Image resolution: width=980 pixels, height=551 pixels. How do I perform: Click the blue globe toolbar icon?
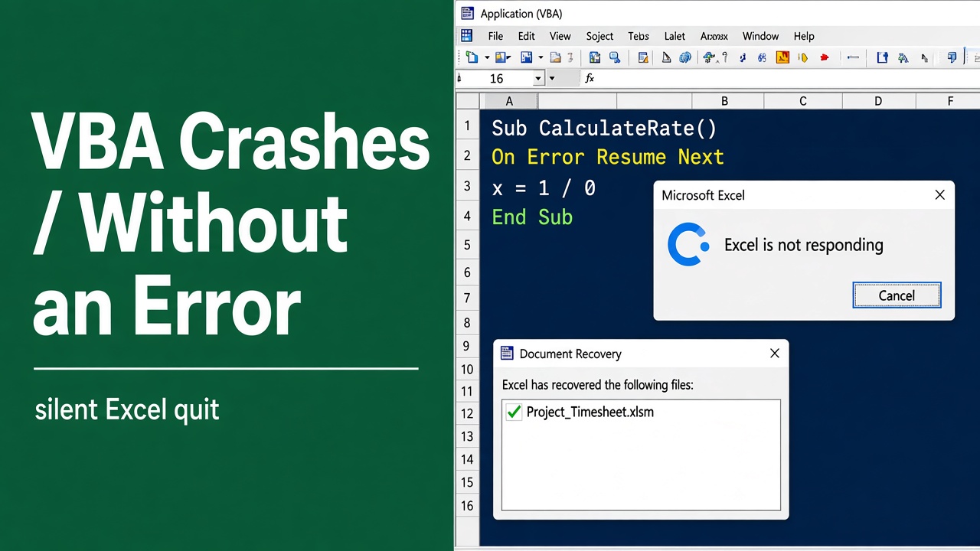pos(685,57)
